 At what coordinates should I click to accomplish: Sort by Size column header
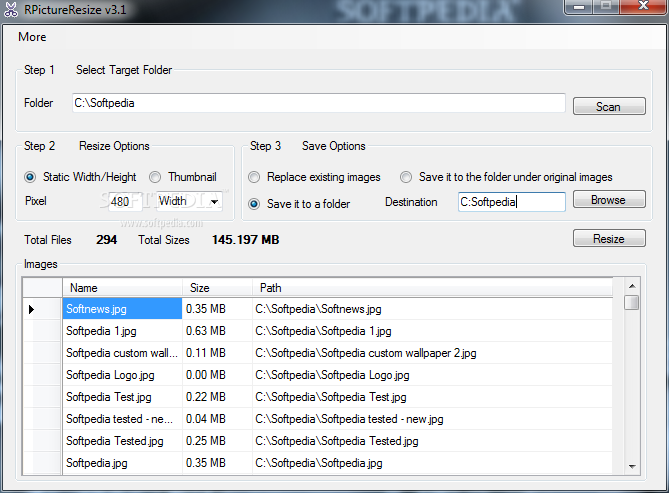(x=217, y=288)
